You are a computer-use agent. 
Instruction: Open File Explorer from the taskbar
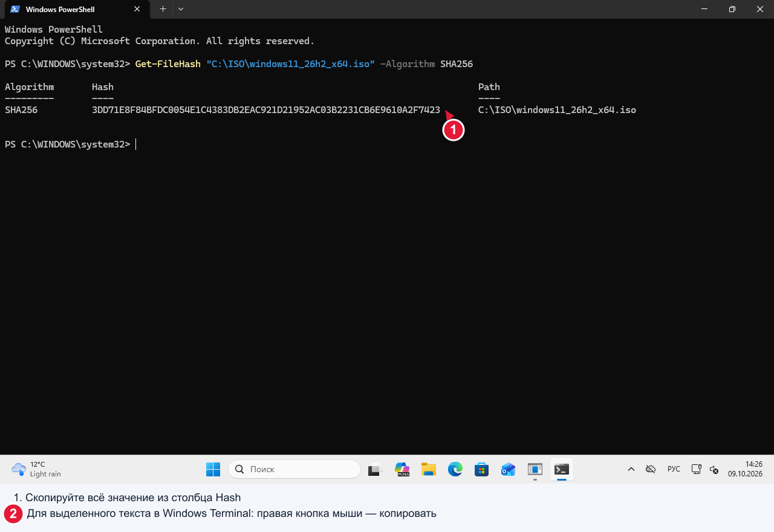point(429,469)
